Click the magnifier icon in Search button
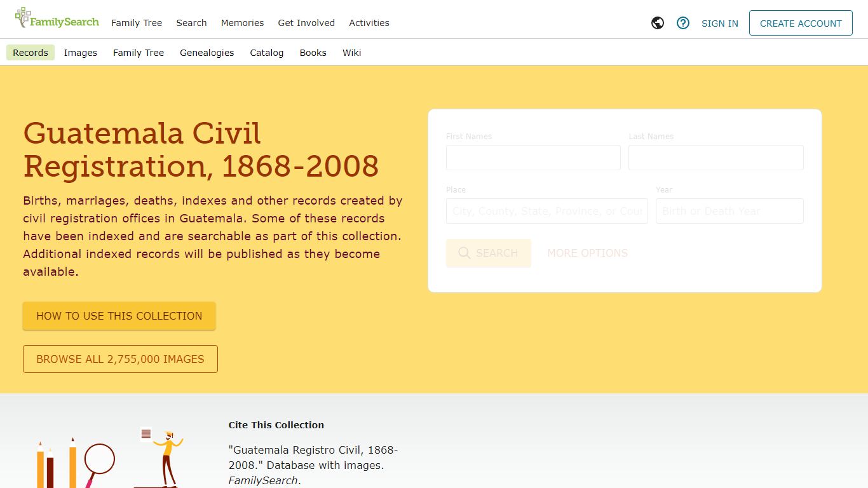Viewport: 868px width, 488px height. point(465,253)
